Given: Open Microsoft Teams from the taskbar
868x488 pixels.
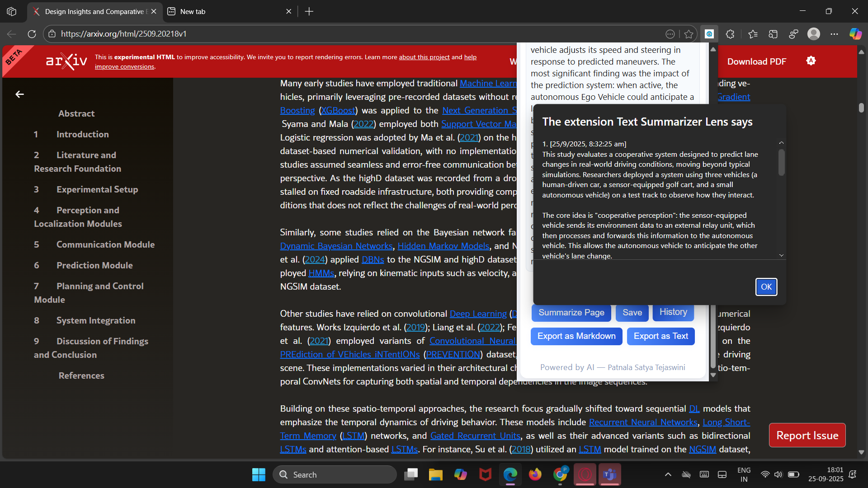Looking at the screenshot, I should (610, 474).
